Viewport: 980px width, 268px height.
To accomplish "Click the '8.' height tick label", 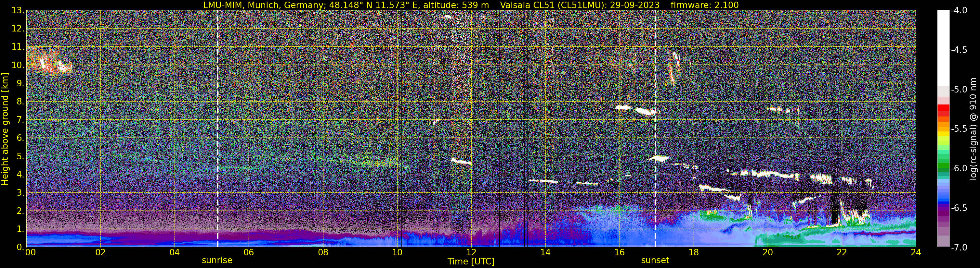I will pos(20,101).
